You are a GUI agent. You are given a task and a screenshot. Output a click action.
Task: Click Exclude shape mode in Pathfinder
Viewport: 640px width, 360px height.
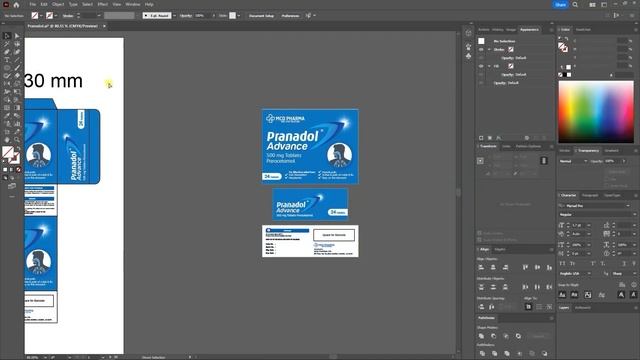coord(518,336)
